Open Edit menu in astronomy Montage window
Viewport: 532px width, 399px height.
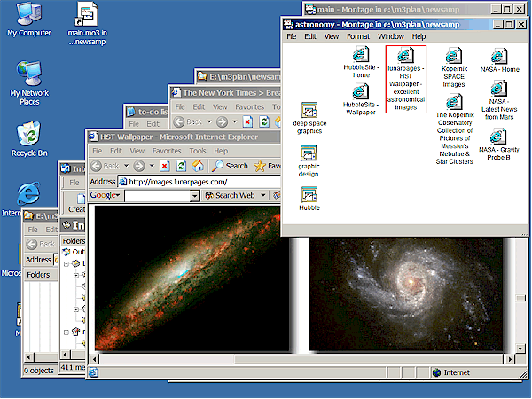pyautogui.click(x=310, y=36)
